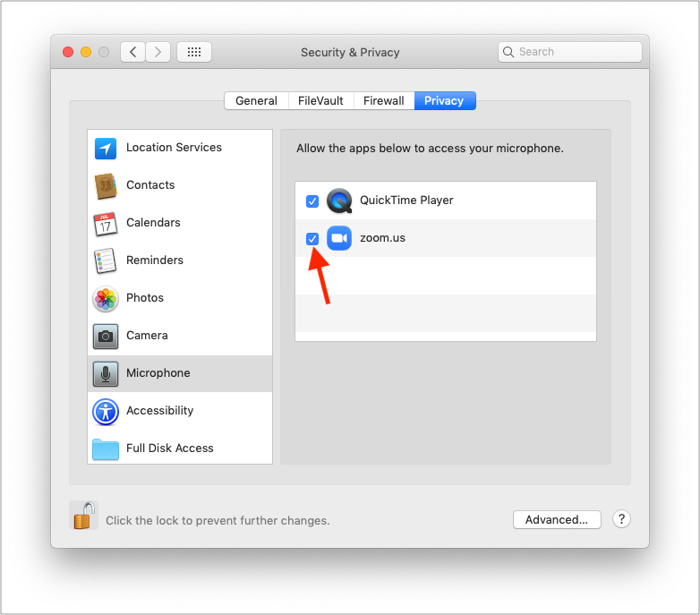Select the Camera icon in sidebar
Viewport: 700px width, 615px height.
tap(106, 336)
